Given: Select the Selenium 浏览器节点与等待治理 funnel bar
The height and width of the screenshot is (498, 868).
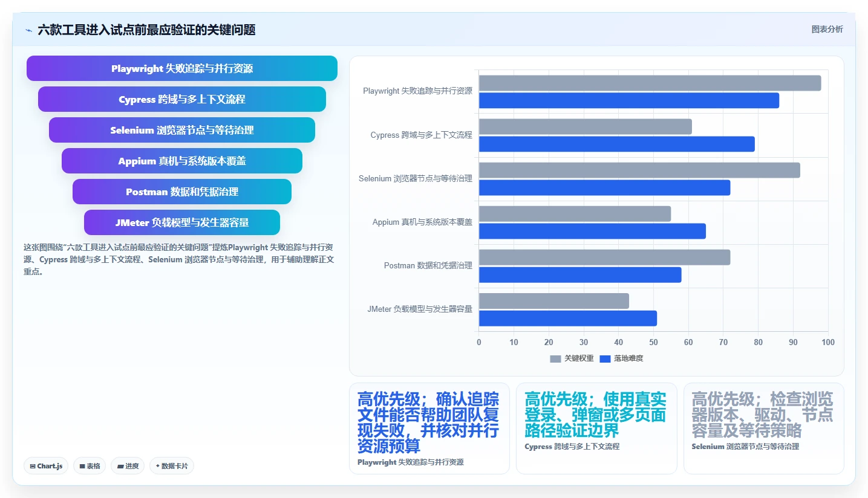Looking at the screenshot, I should (x=182, y=130).
